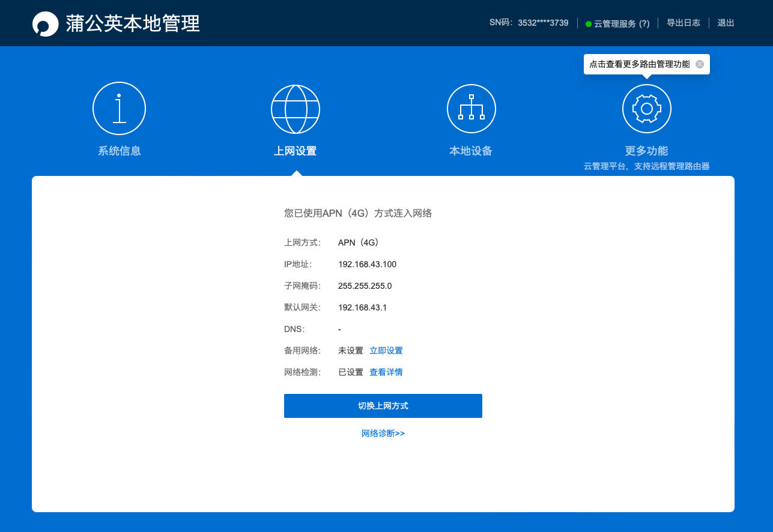The width and height of the screenshot is (773, 532).
Task: Start 网络诊断 diagnostics
Action: [x=383, y=433]
